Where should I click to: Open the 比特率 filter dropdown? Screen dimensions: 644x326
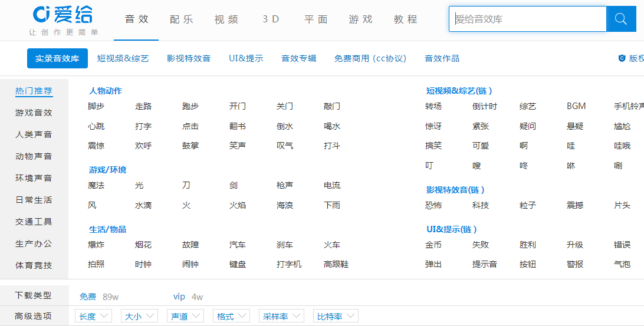(x=336, y=317)
